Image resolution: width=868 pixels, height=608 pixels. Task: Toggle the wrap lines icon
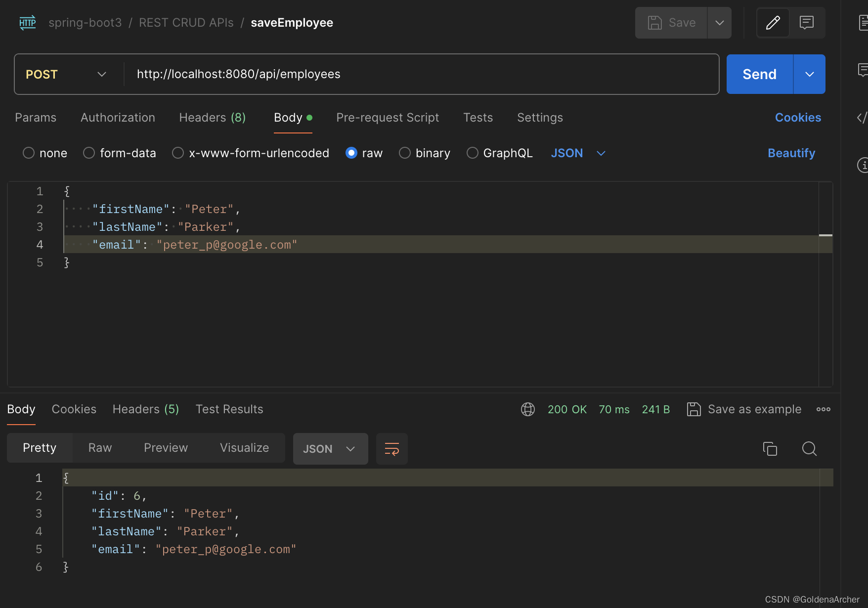point(392,449)
